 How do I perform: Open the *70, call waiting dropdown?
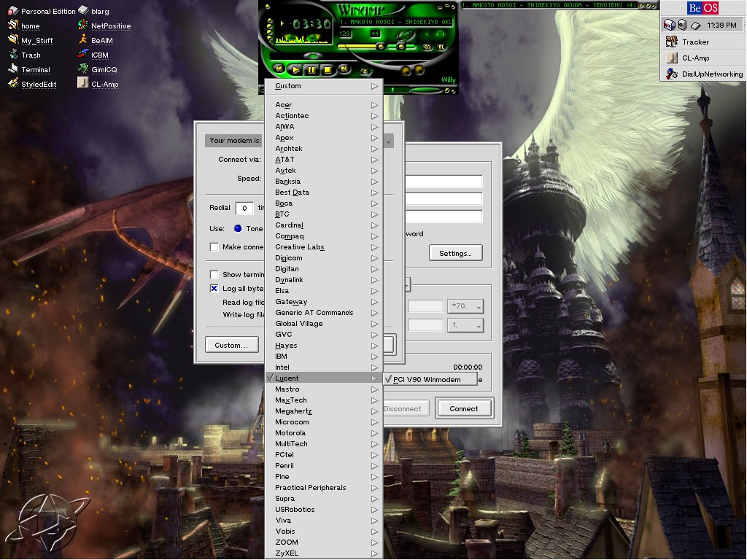(465, 306)
